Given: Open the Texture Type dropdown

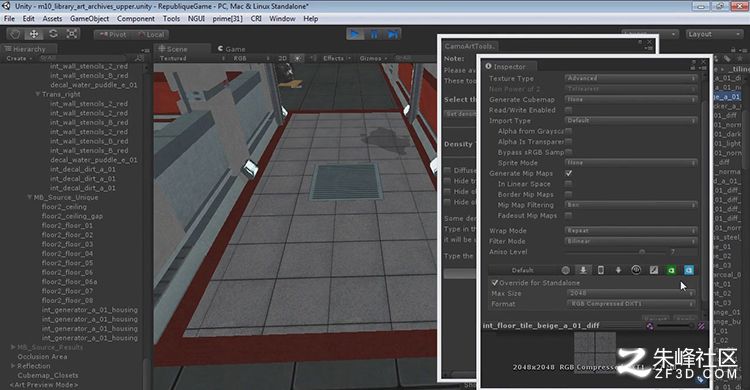Looking at the screenshot, I should 630,78.
